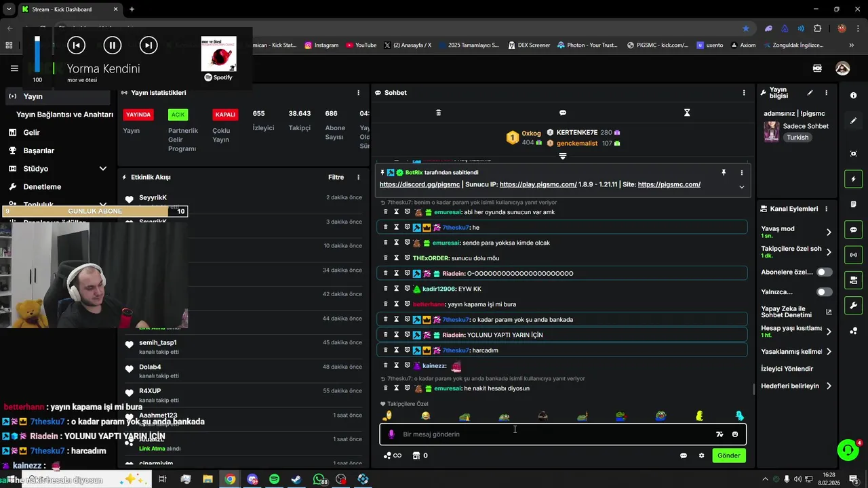Toggle wrench panel button in right rail
Screen dimensions: 868x488
click(x=853, y=305)
